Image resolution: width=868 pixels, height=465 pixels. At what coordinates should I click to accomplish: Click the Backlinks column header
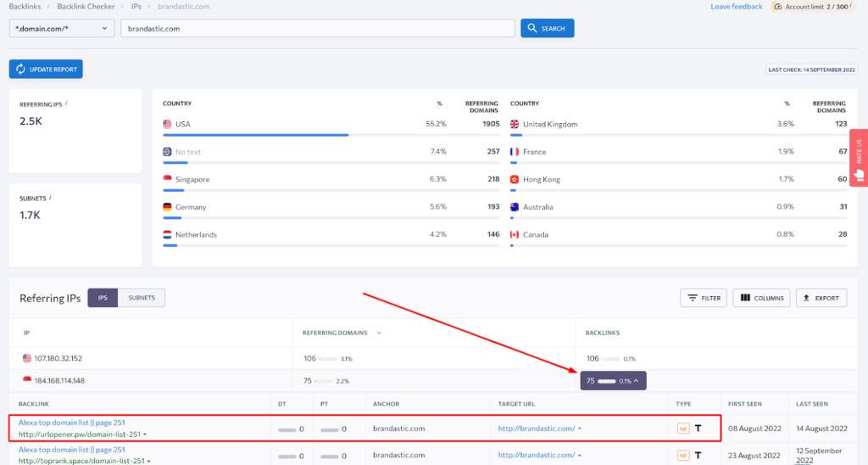(x=603, y=333)
